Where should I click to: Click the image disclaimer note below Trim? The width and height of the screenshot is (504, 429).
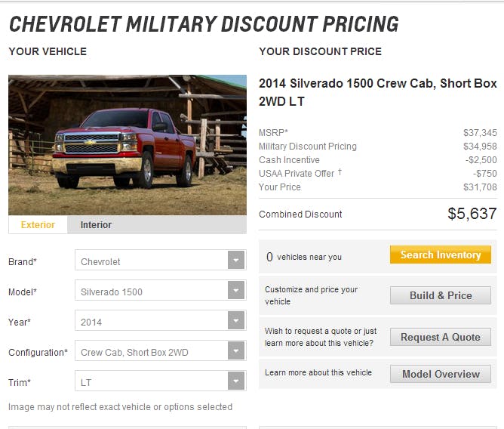coord(121,407)
